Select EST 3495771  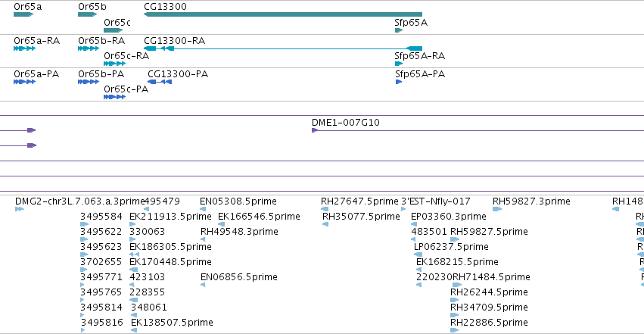[x=82, y=285]
